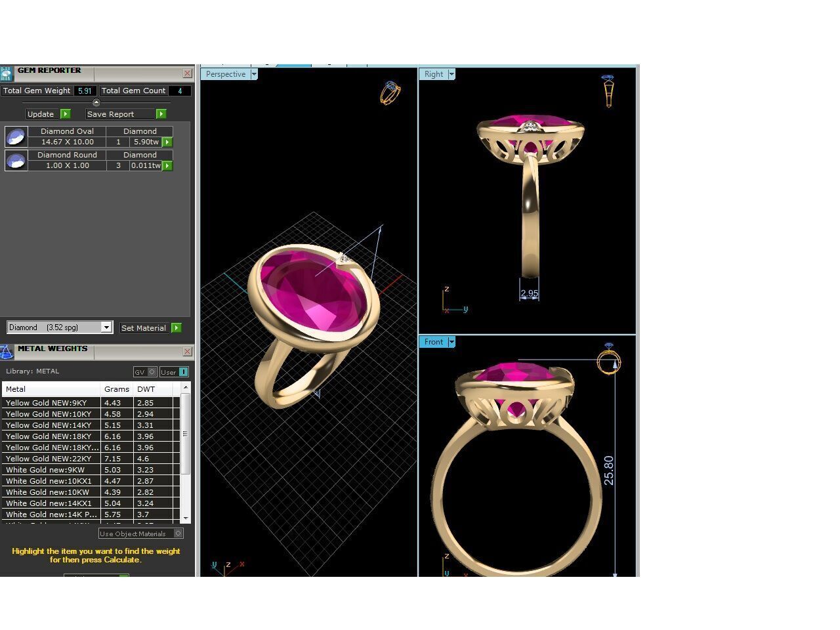Close the Metal Weights panel
The image size is (840, 630).
(x=188, y=352)
